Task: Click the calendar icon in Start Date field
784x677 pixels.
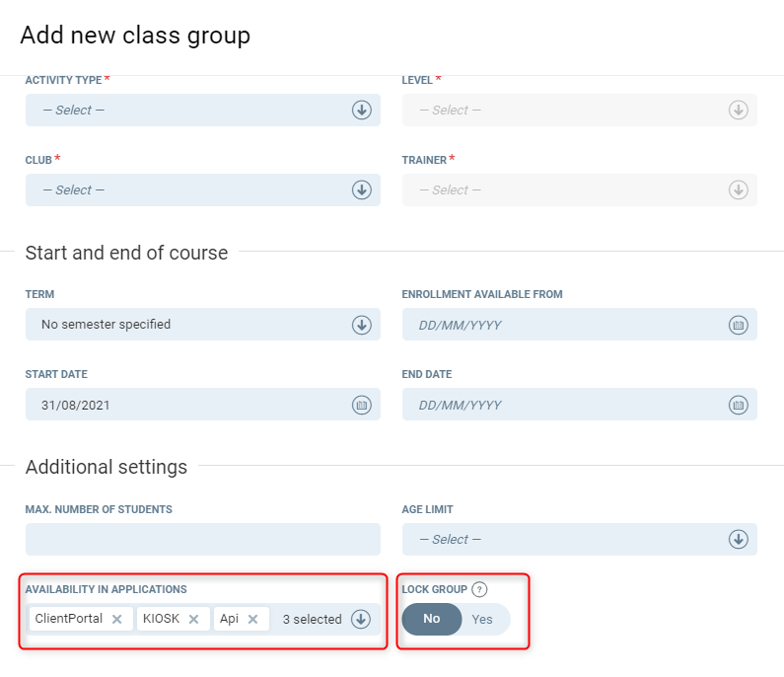Action: 362,405
